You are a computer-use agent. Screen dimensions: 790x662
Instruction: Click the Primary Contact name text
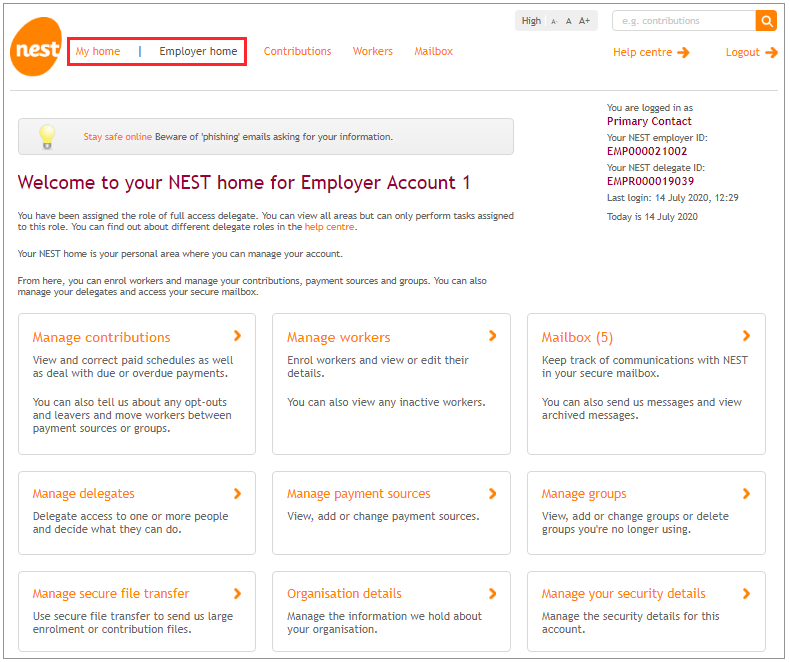tap(649, 121)
